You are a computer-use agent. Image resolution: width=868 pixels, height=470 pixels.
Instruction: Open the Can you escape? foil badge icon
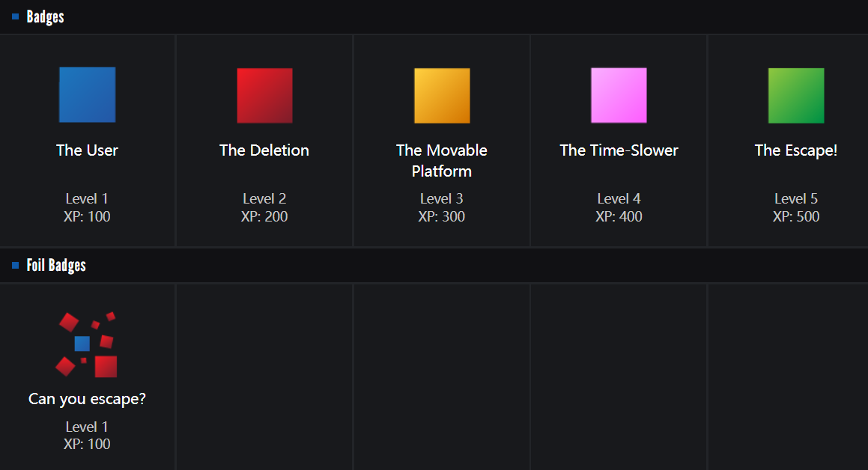tap(87, 344)
